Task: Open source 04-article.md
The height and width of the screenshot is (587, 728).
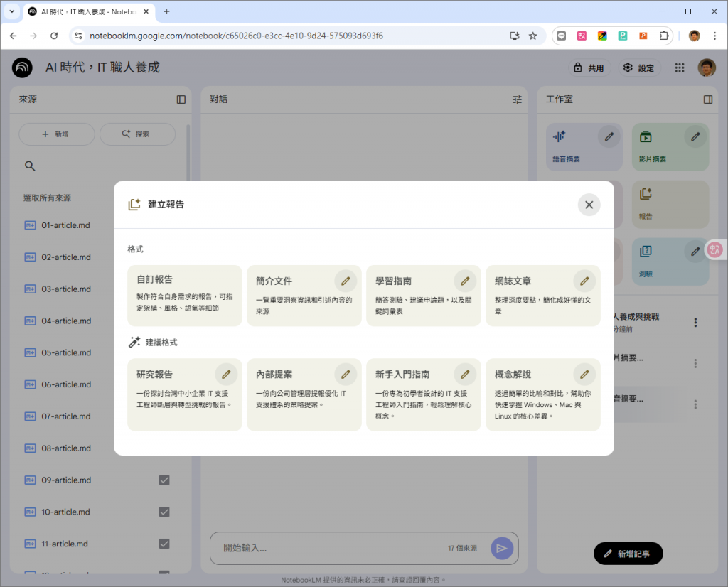Action: pyautogui.click(x=66, y=321)
